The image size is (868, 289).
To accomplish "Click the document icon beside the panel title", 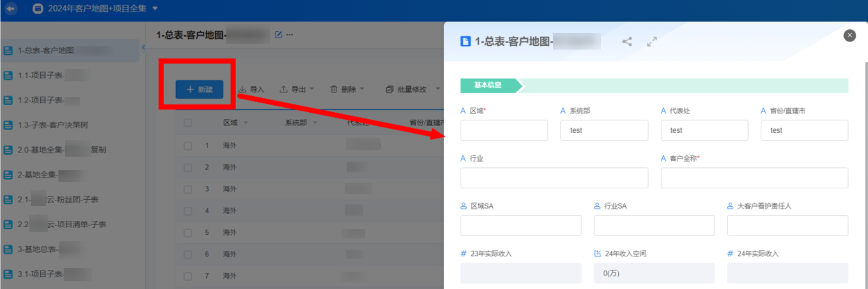I will coord(465,42).
